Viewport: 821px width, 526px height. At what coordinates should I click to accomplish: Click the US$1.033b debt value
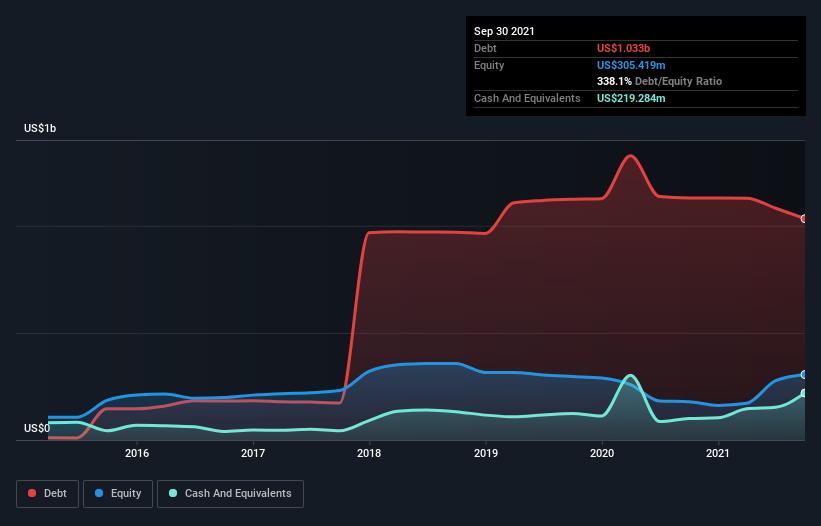623,48
